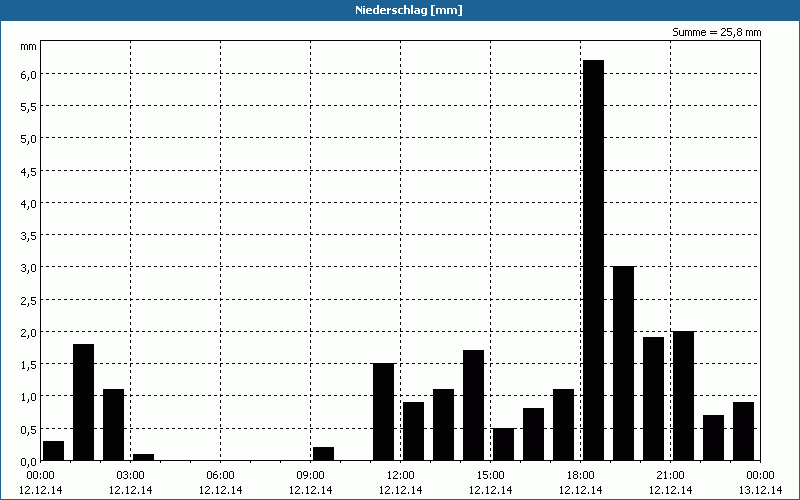Select the 'Summe = 25,8 mm' total label
The width and height of the screenshot is (800, 500).
(x=716, y=33)
